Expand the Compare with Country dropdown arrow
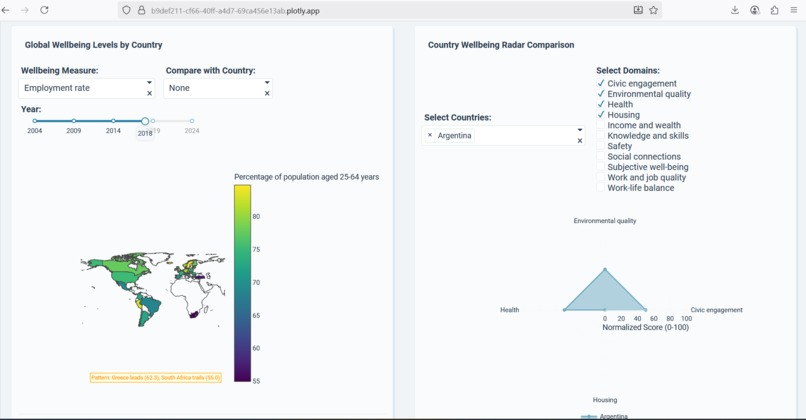This screenshot has width=806, height=420. pyautogui.click(x=267, y=82)
